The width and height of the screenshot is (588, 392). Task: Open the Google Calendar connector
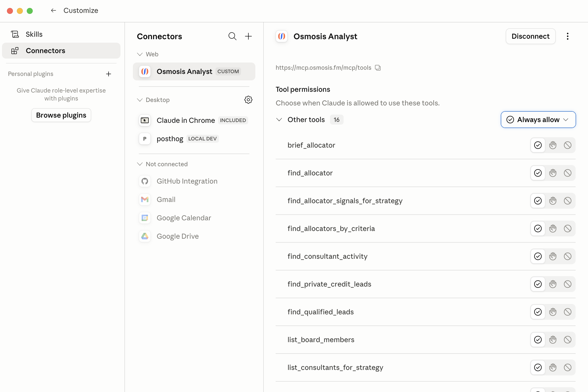tap(194, 218)
